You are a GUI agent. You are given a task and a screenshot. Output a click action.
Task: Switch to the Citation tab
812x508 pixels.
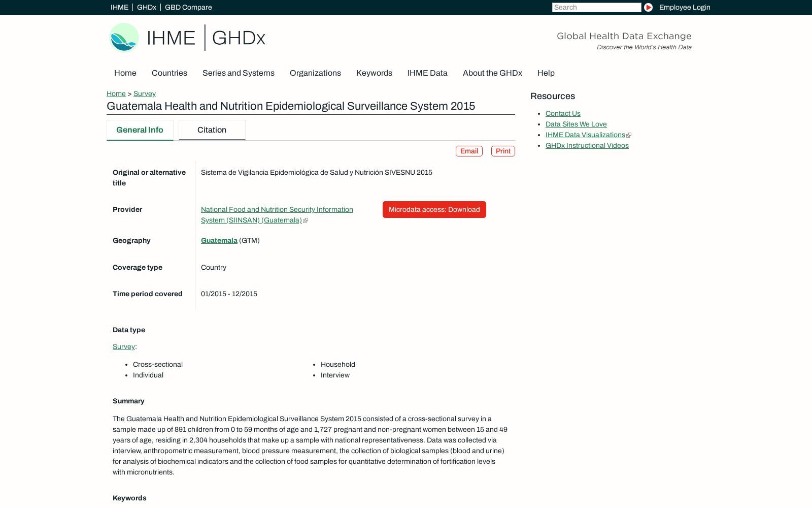point(212,130)
